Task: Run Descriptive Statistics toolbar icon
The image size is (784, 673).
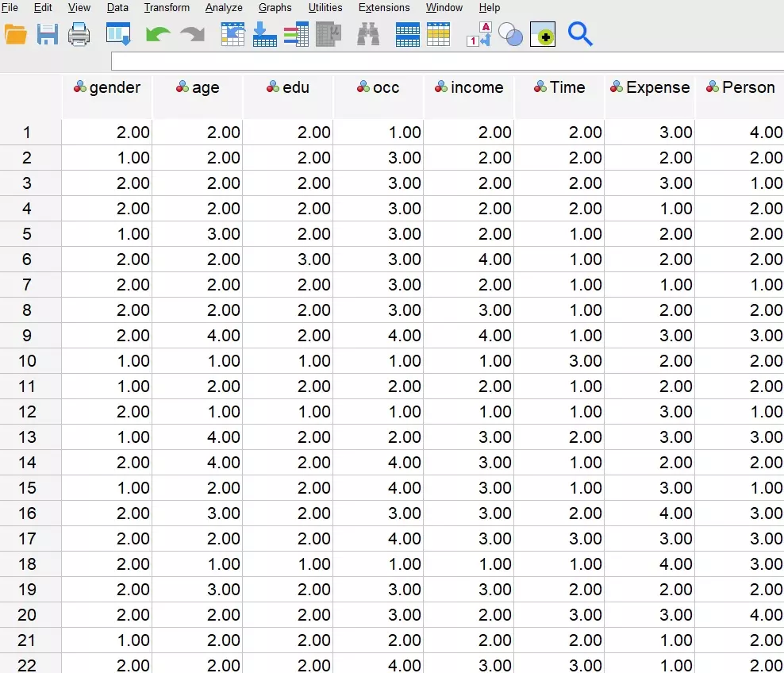Action: (329, 34)
